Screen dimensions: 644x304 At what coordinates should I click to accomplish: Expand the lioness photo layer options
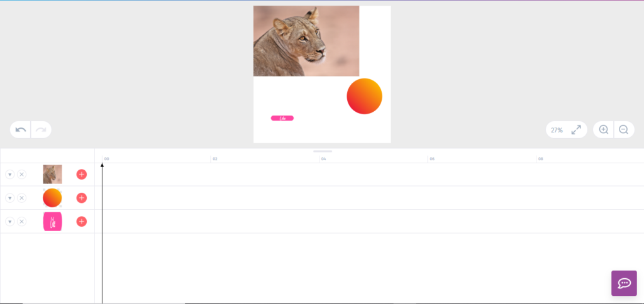pos(10,175)
